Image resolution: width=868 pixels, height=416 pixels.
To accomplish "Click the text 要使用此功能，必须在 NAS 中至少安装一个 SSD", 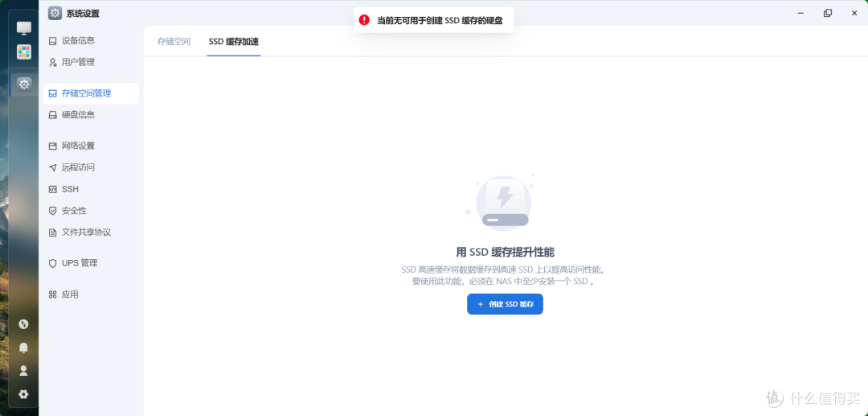I will [x=503, y=282].
